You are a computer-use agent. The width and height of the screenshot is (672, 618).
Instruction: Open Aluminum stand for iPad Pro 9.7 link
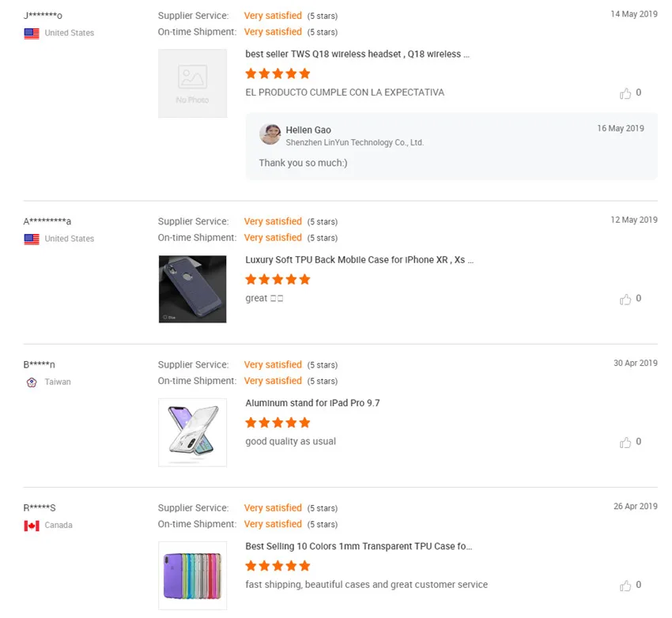tap(312, 403)
